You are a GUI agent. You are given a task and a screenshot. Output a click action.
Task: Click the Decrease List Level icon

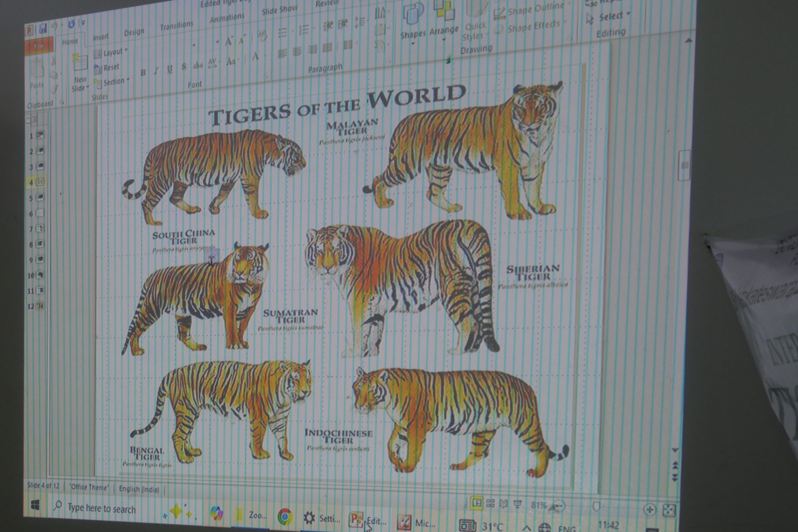[x=328, y=26]
